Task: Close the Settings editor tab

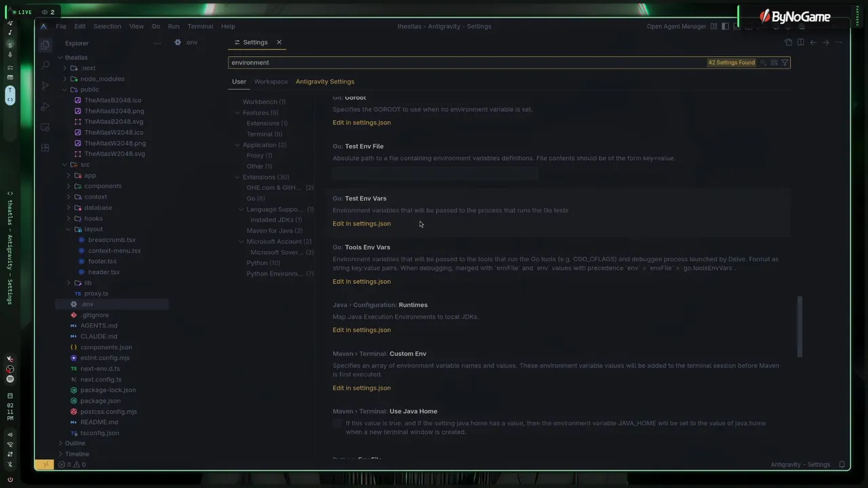Action: [279, 42]
